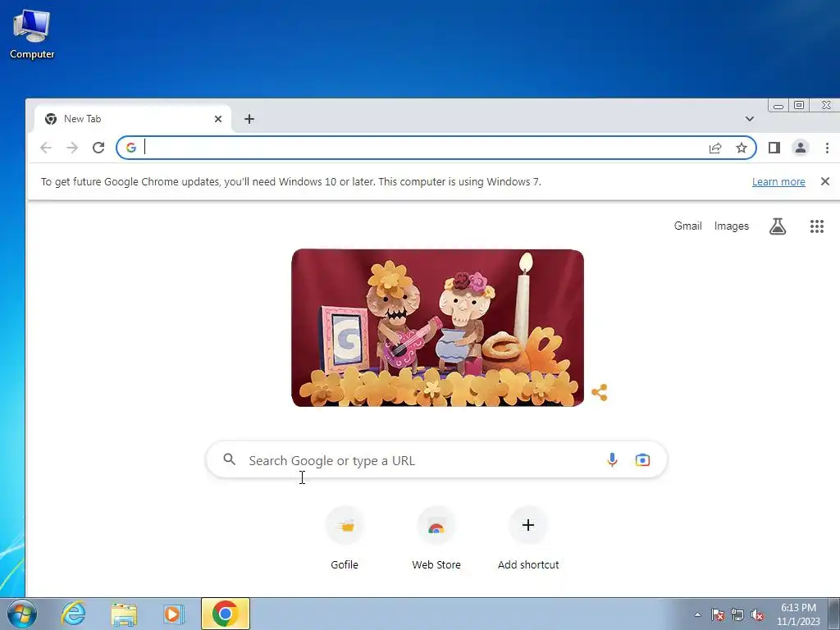Open the Windows Start menu

coord(21,614)
